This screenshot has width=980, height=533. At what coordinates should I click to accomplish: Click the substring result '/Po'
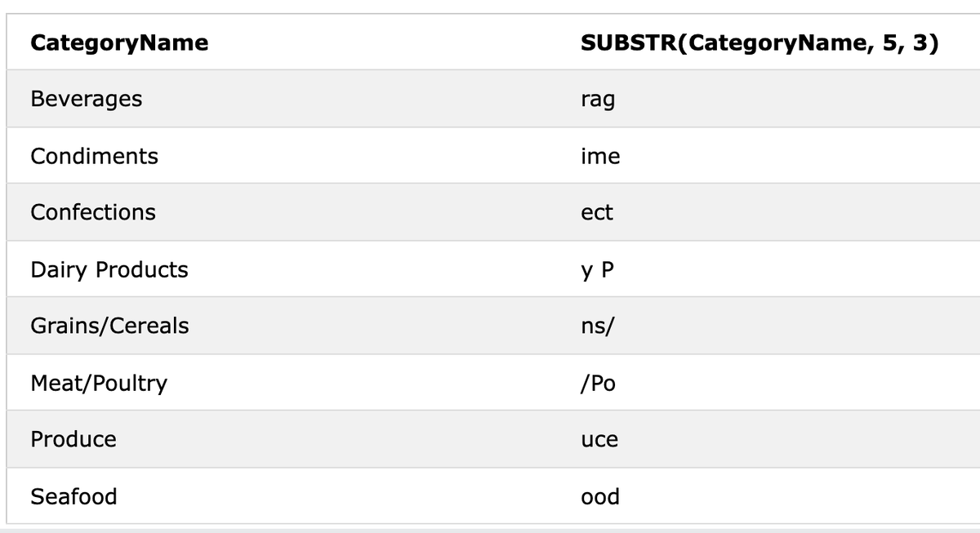[598, 383]
